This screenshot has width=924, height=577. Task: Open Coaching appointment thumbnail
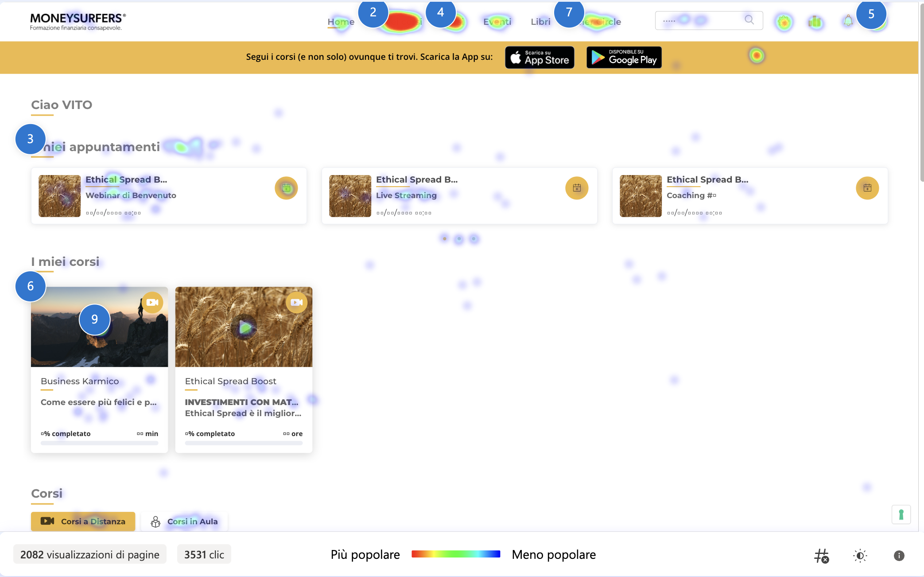[641, 196]
